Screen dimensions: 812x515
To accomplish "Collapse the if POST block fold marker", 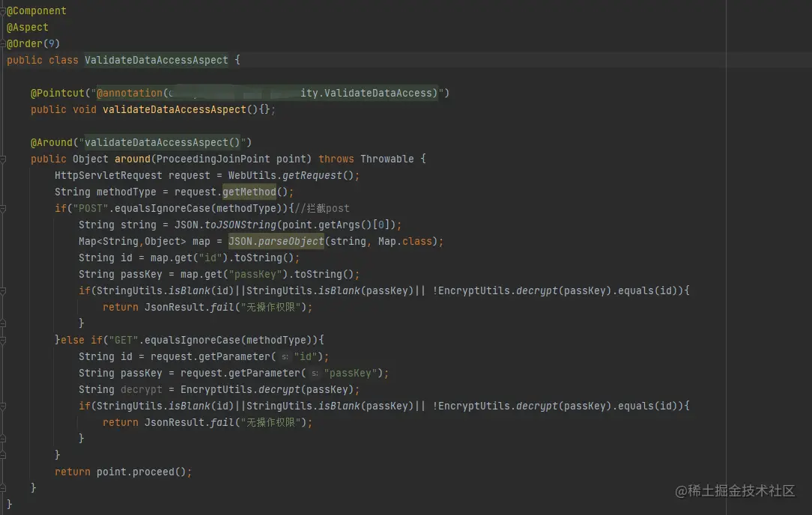I will tap(2, 209).
